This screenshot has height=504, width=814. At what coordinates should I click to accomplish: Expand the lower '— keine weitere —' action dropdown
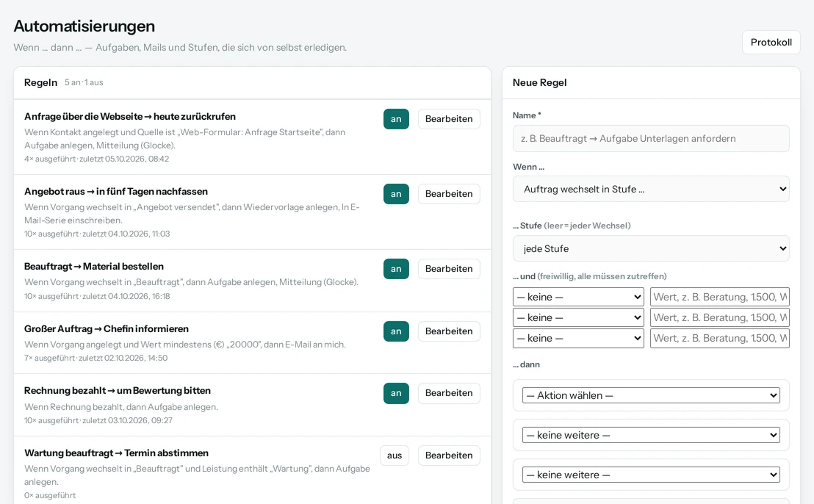pyautogui.click(x=651, y=475)
